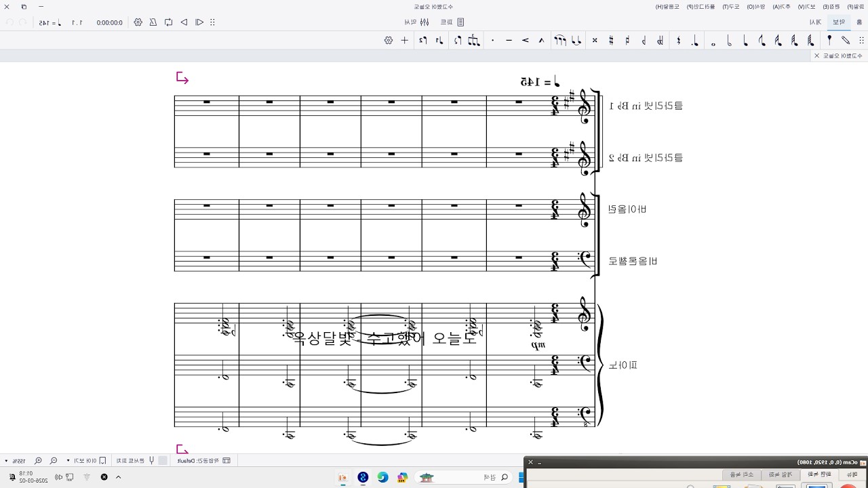Apply the flat accidental
Screen dimensions: 868x488
pyautogui.click(x=644, y=41)
